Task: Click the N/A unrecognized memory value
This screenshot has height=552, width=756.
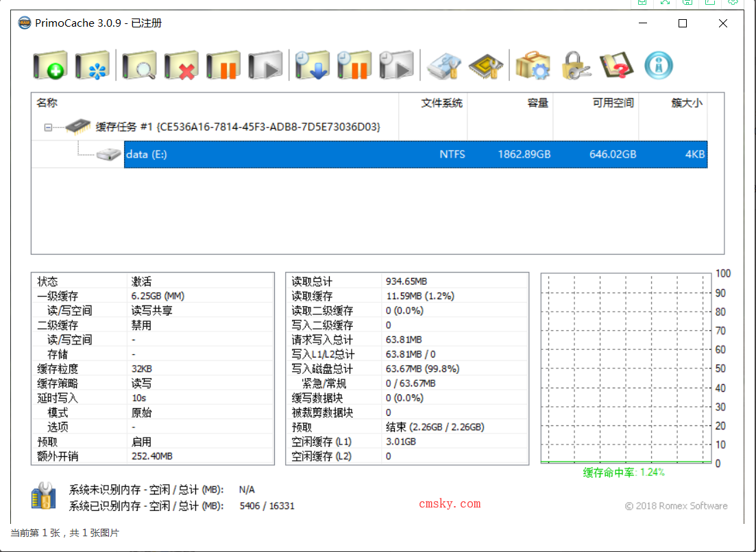Action: pos(247,490)
